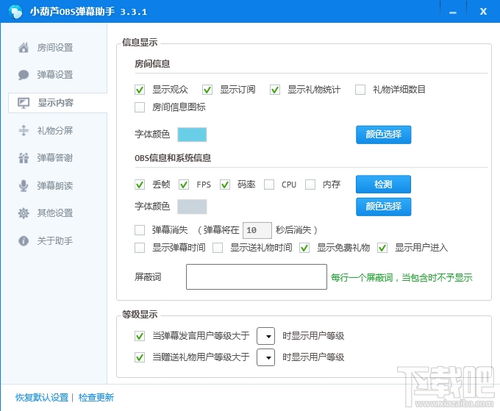This screenshot has width=500, height=411.
Task: Click the 弹幕设置 speech bubble icon
Action: tap(23, 75)
